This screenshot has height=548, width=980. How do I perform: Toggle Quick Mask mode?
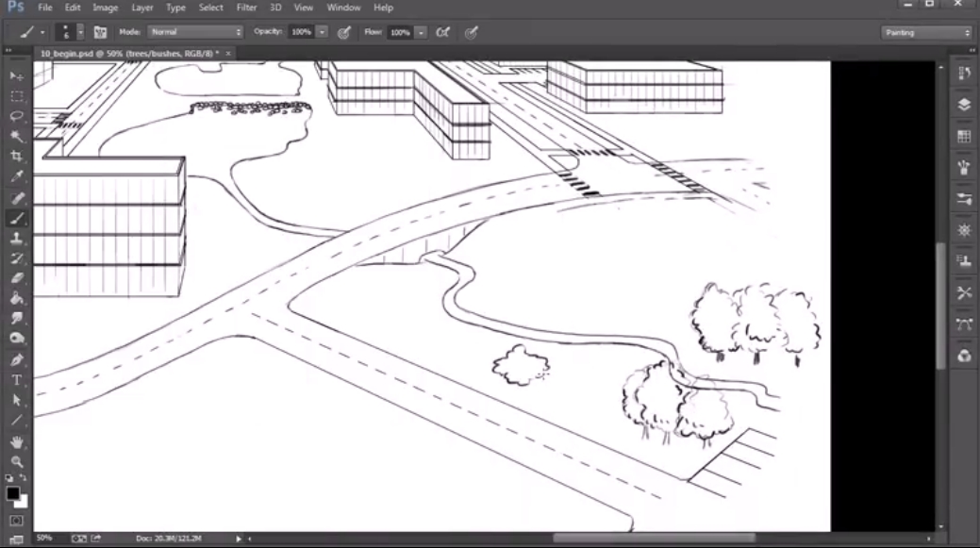coord(17,521)
